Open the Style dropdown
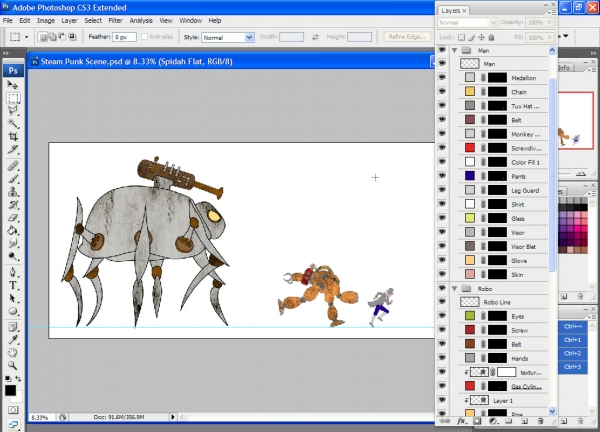The image size is (600, 432). tap(249, 37)
